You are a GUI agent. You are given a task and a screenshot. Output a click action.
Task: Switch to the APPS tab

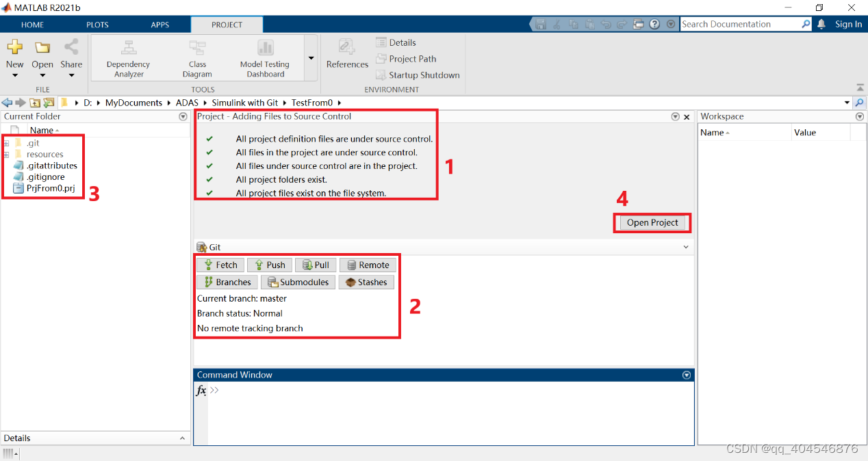coord(159,25)
